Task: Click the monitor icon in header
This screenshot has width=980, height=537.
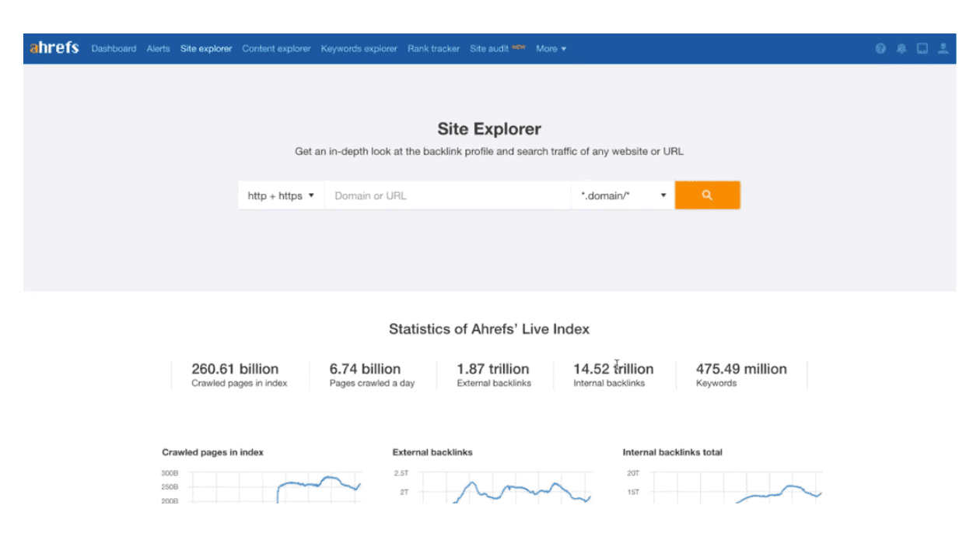Action: [x=922, y=48]
